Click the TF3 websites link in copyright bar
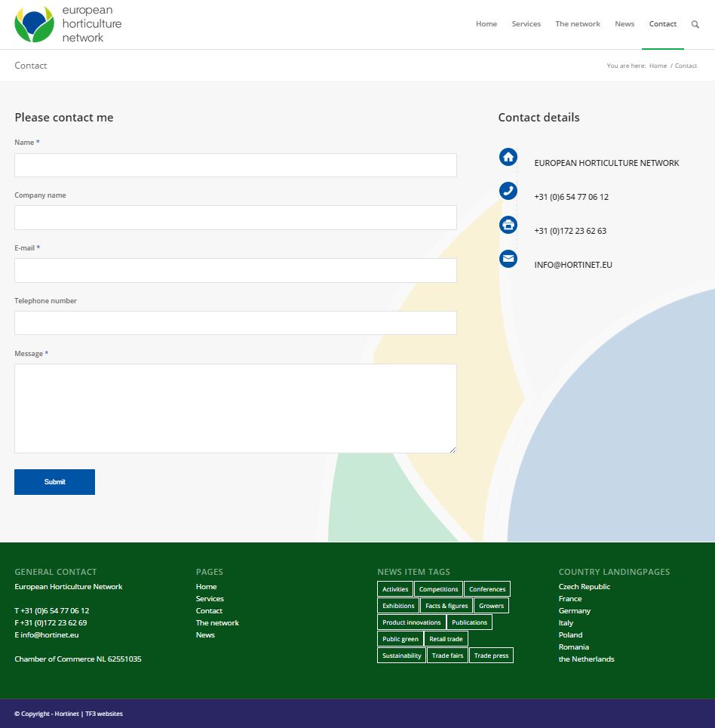This screenshot has width=715, height=728. [104, 714]
